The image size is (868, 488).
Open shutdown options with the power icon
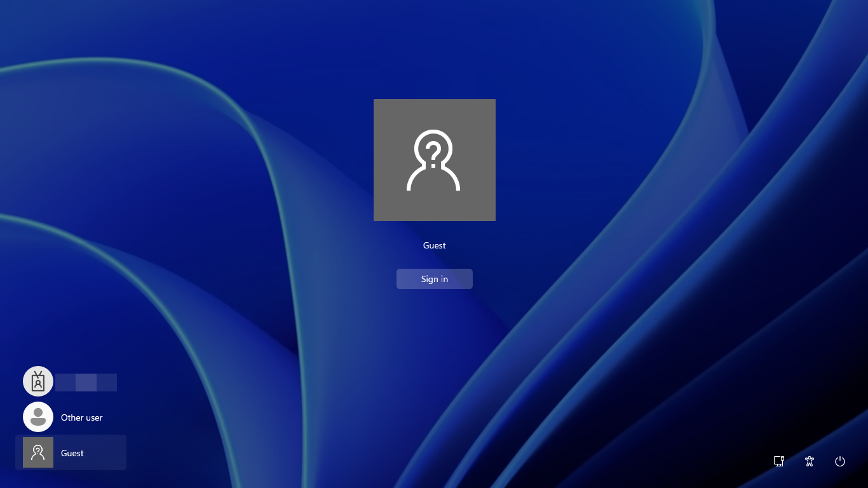pos(840,461)
